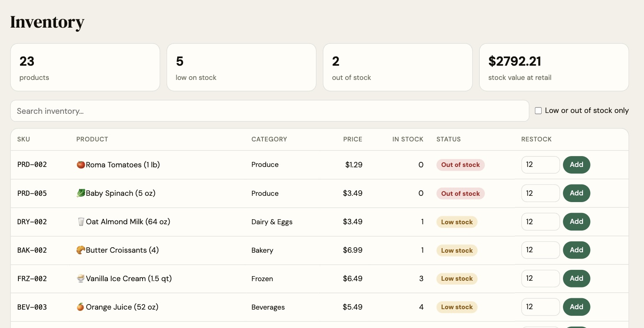The height and width of the screenshot is (328, 644).
Task: Click the RESTOCK column header
Action: click(x=537, y=139)
